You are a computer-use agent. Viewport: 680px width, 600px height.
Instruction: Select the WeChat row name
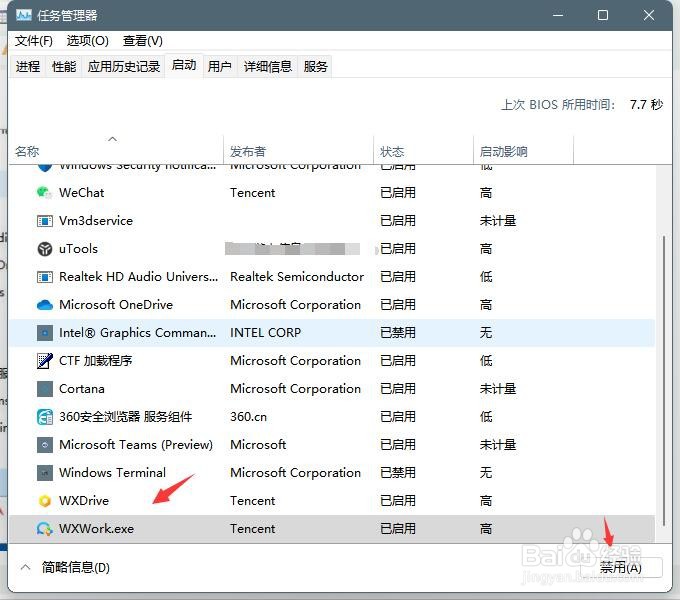tap(82, 192)
